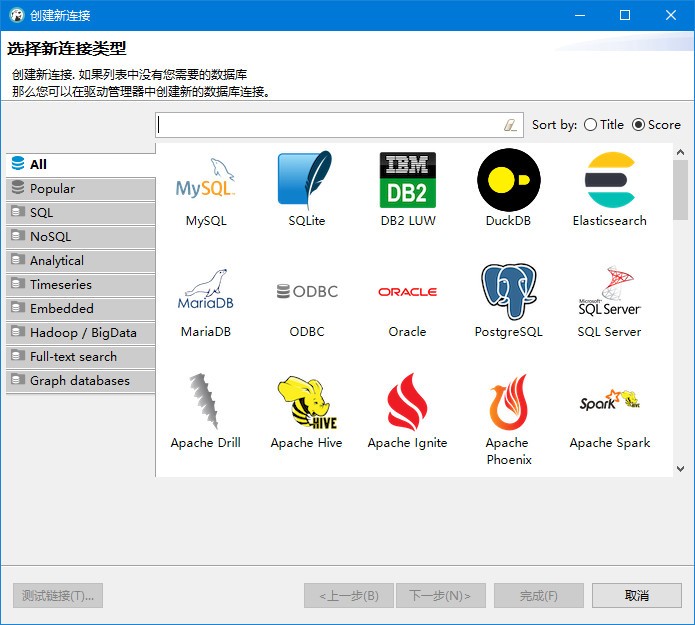Click the DBeaver window title icon

click(16, 15)
